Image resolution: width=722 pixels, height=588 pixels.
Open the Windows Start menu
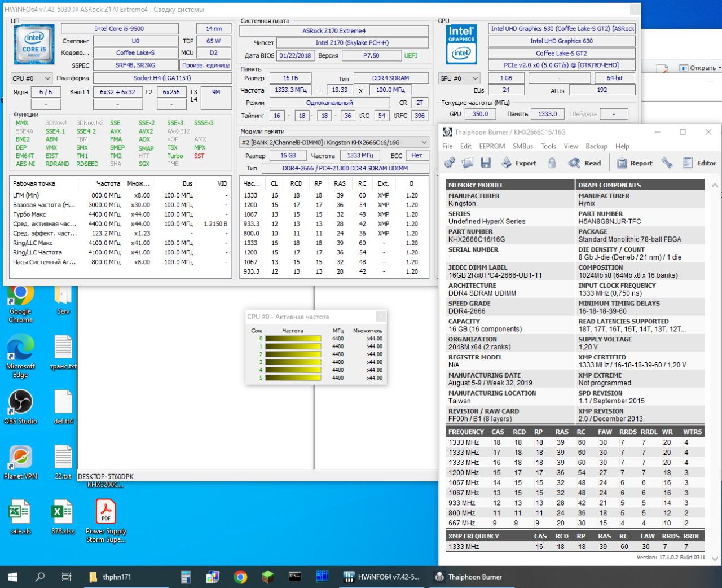coord(12,577)
